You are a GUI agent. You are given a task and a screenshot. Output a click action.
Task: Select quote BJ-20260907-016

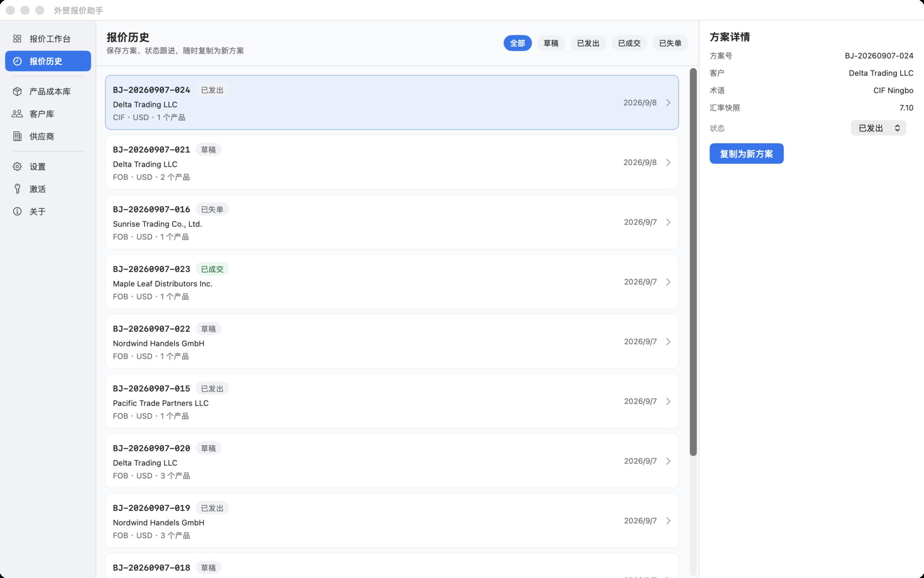pyautogui.click(x=392, y=222)
